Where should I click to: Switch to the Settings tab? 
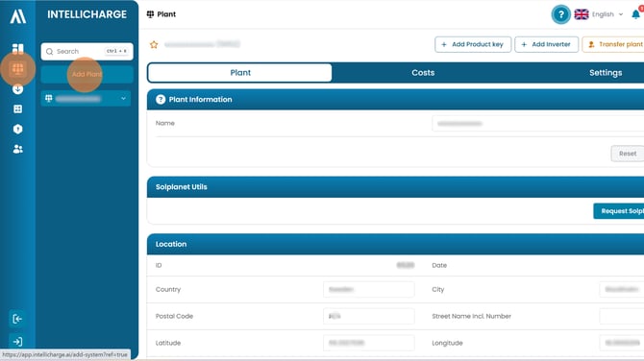(606, 73)
